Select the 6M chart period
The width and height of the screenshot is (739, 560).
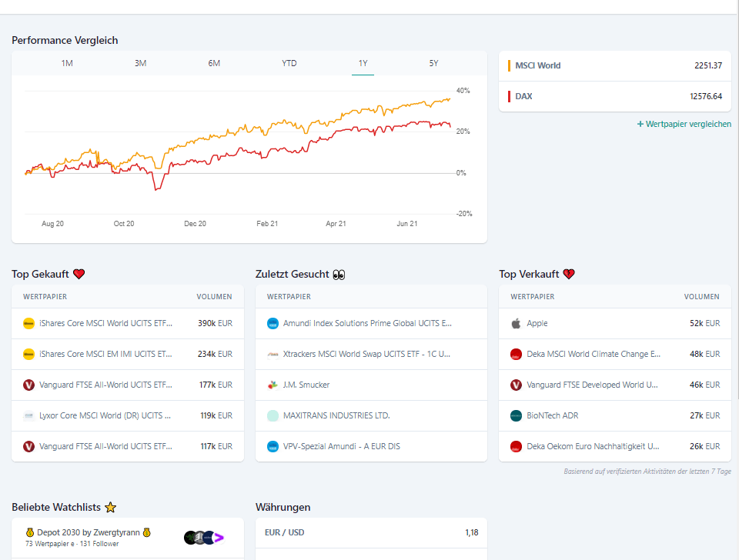click(214, 63)
